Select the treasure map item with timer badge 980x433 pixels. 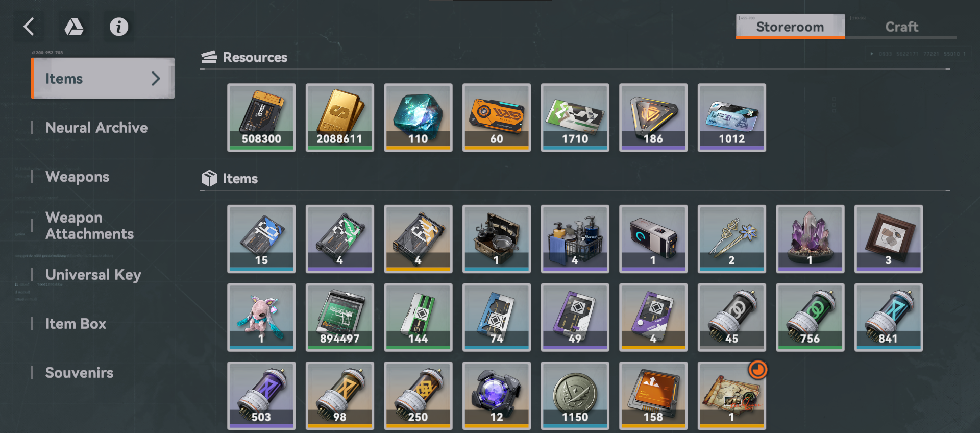click(731, 396)
